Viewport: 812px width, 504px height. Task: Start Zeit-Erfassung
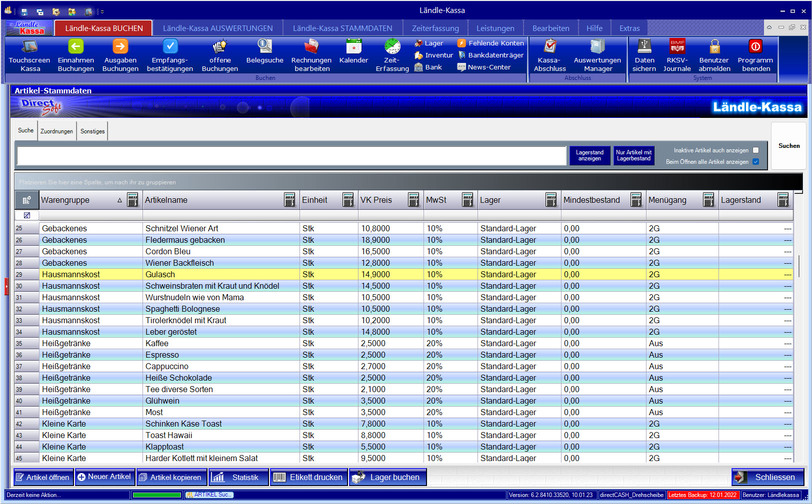click(392, 55)
